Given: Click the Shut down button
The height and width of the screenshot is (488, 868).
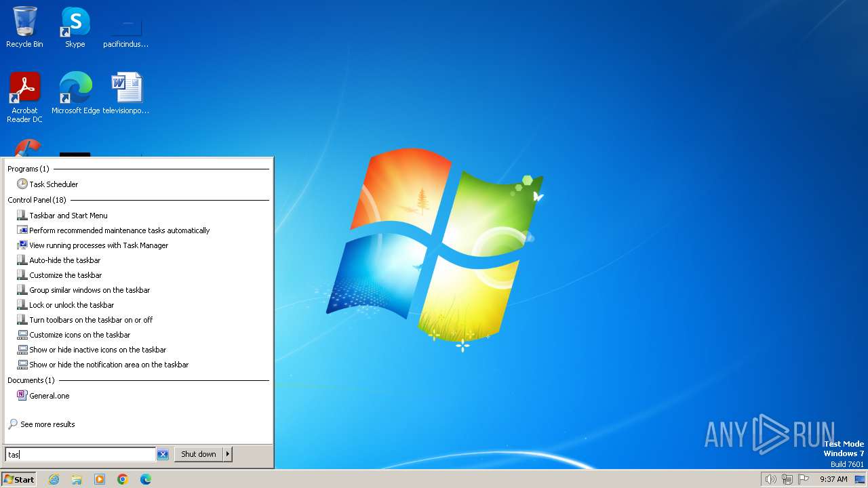Looking at the screenshot, I should 199,454.
